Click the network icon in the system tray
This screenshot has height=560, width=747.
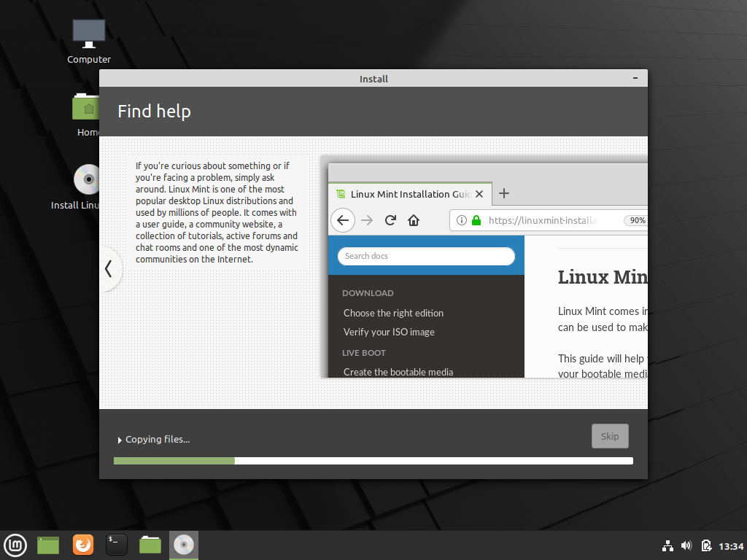(x=667, y=545)
